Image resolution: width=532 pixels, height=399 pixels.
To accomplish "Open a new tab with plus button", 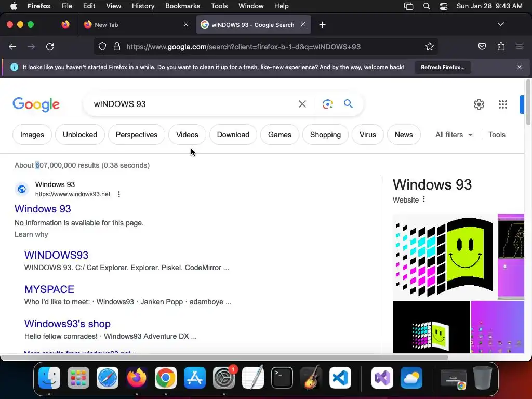I will pyautogui.click(x=322, y=25).
